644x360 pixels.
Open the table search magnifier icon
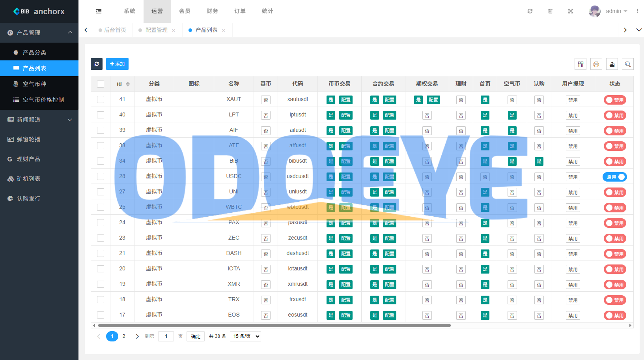tap(628, 64)
